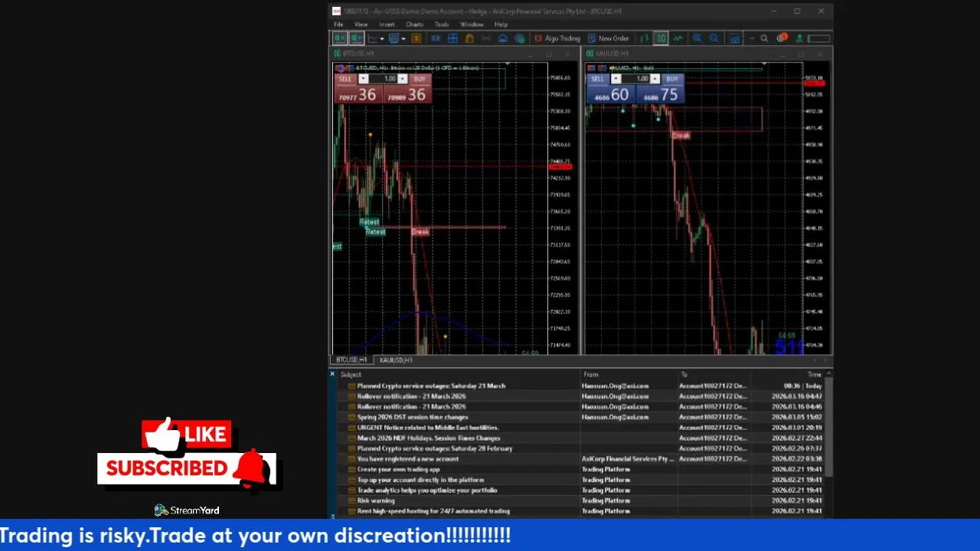Maximize the BTCUSD,H1 chart window
Screen dimensions: 980x551
coord(548,54)
